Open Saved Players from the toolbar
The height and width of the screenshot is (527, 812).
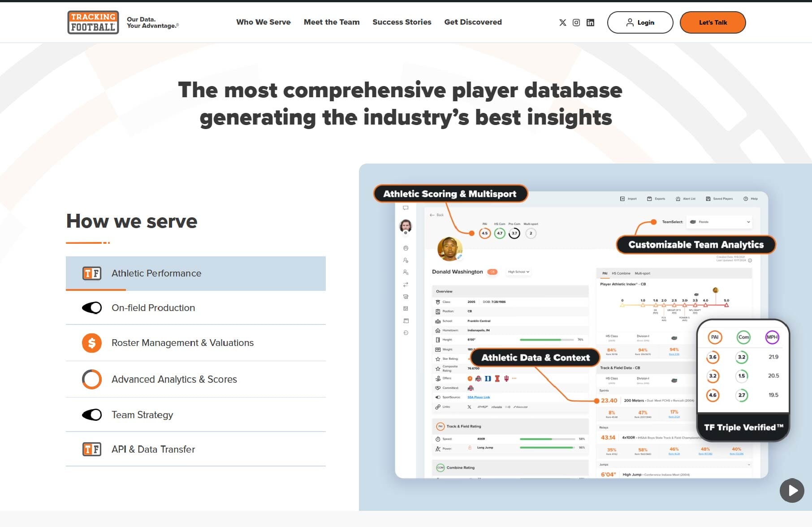[708, 199]
